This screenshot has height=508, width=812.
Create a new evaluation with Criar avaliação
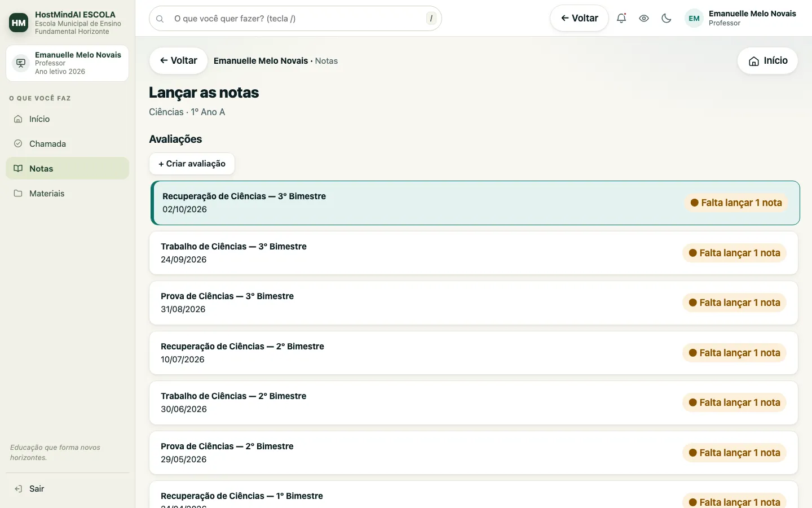click(x=192, y=164)
